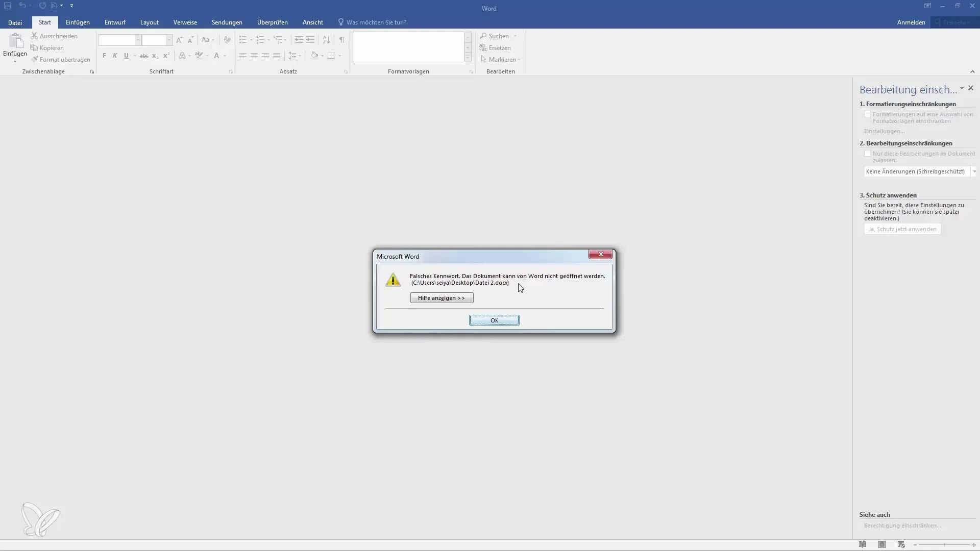Click the numbered list icon
Image resolution: width=980 pixels, height=551 pixels.
coord(260,40)
